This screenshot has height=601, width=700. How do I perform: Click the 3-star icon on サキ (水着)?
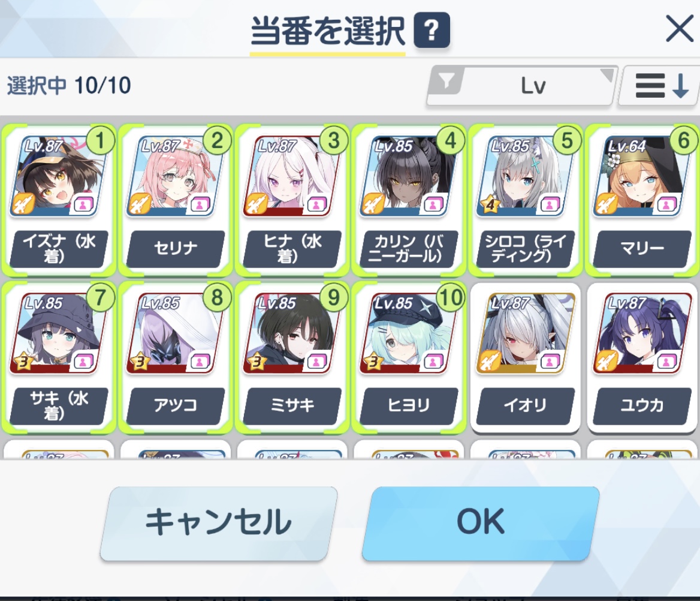(x=23, y=362)
